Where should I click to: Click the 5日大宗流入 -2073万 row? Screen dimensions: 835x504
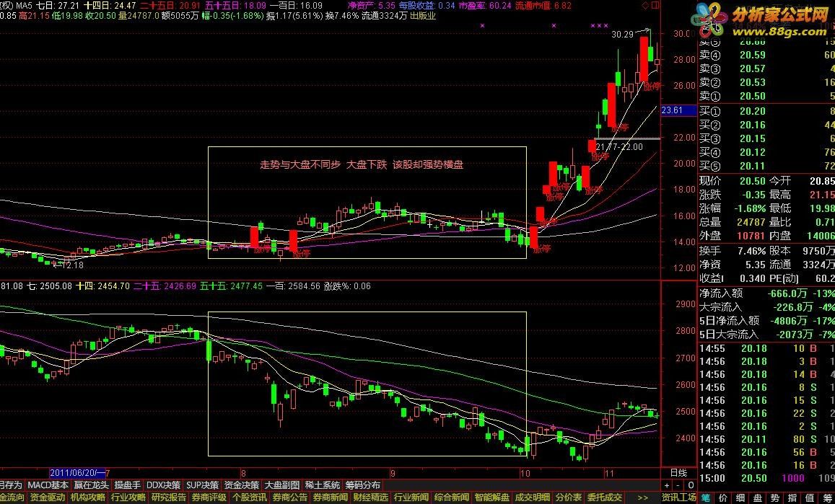[x=766, y=335]
